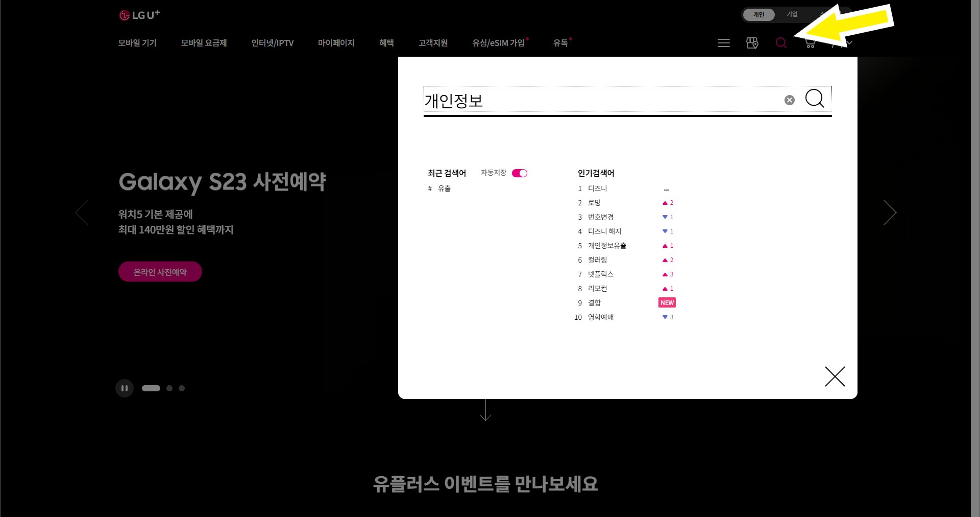Click the LG U+ logo
The width and height of the screenshot is (980, 517).
(x=139, y=15)
